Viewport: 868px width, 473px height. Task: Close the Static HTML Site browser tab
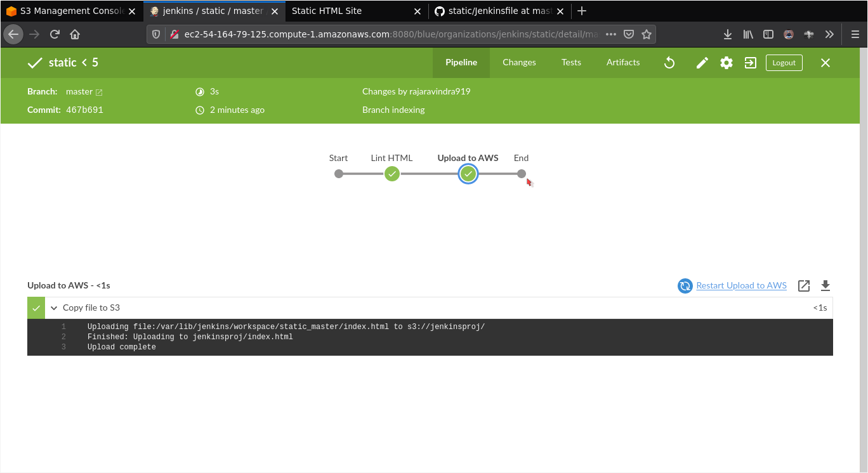pos(417,11)
